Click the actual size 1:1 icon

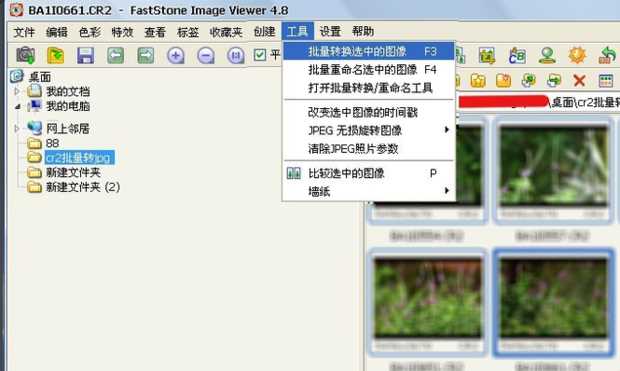point(236,55)
